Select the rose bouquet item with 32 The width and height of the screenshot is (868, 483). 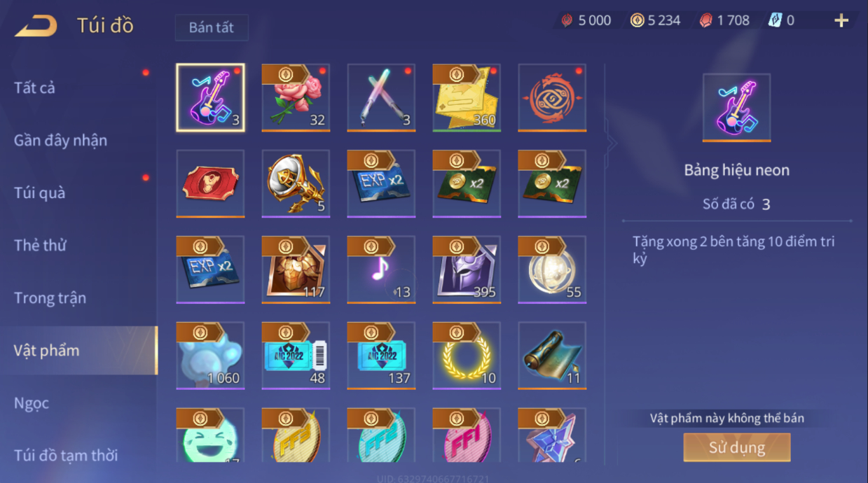click(x=296, y=97)
